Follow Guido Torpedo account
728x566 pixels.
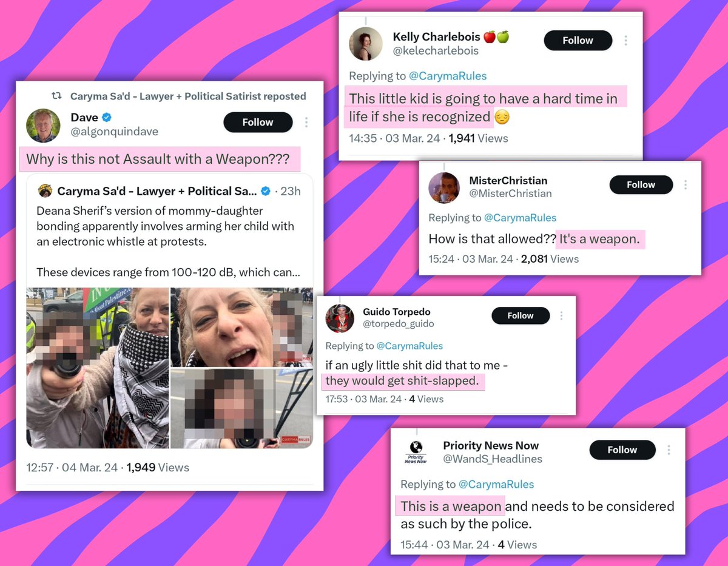[521, 316]
